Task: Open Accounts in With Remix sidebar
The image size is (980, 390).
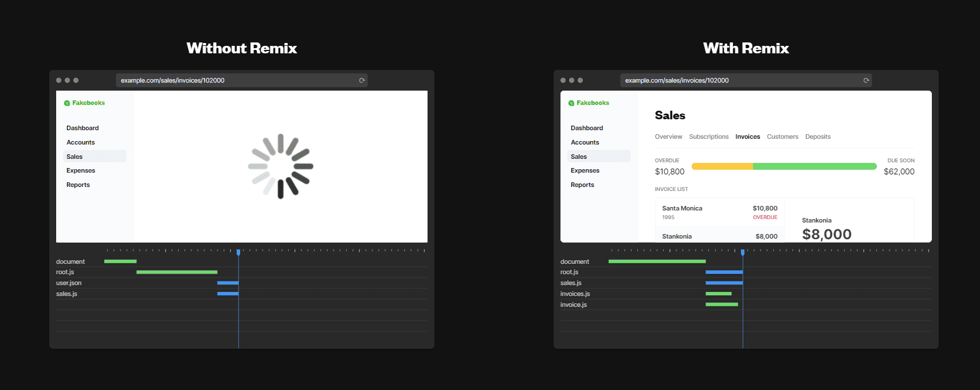Action: click(x=585, y=142)
